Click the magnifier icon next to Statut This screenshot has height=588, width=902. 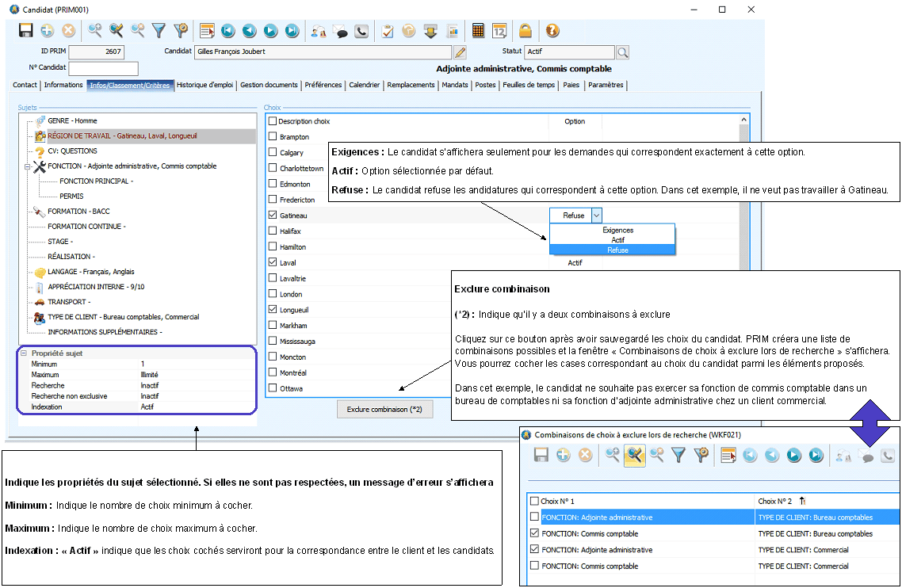(622, 52)
